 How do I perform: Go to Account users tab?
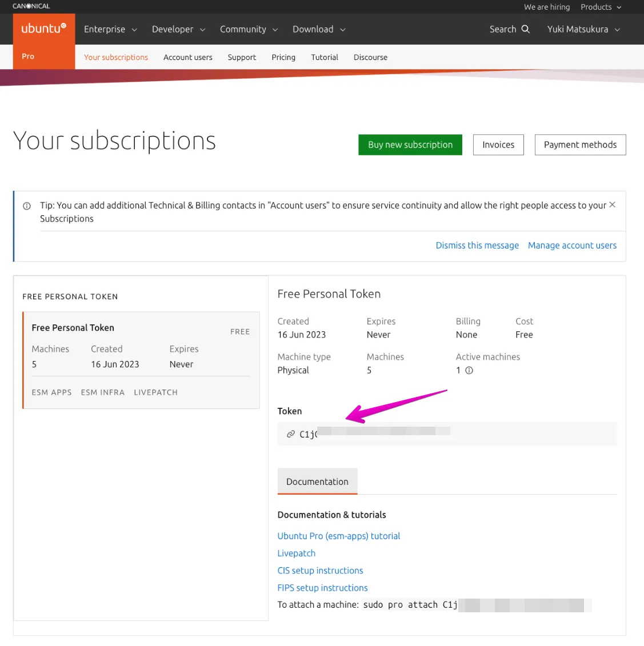187,57
